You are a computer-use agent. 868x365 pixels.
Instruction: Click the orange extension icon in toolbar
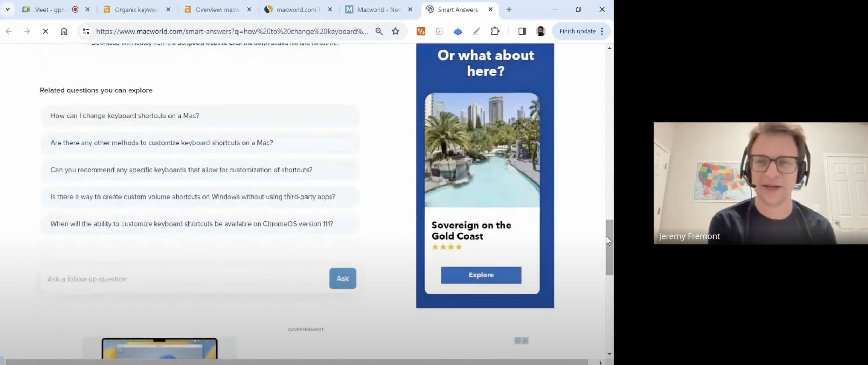pyautogui.click(x=421, y=31)
